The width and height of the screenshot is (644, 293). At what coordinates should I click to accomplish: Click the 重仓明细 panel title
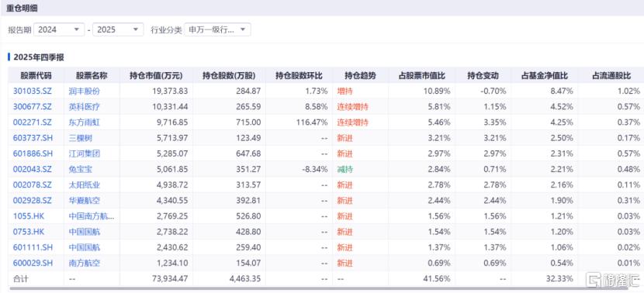coord(22,8)
